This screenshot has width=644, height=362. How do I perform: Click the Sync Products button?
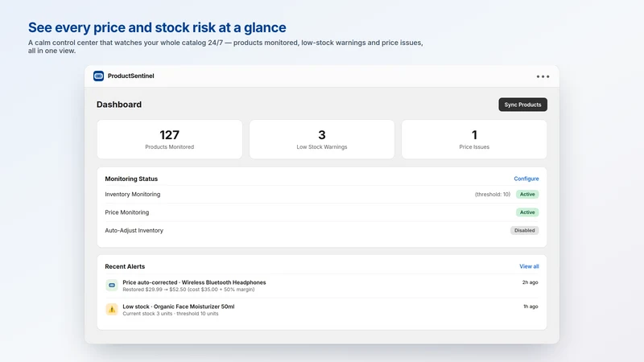[522, 105]
